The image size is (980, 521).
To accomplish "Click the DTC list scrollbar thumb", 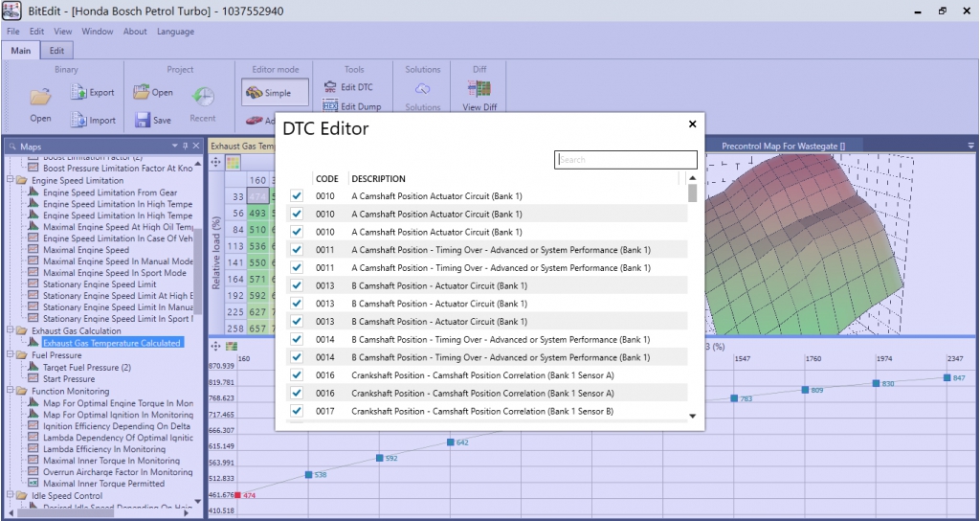I will [x=693, y=193].
